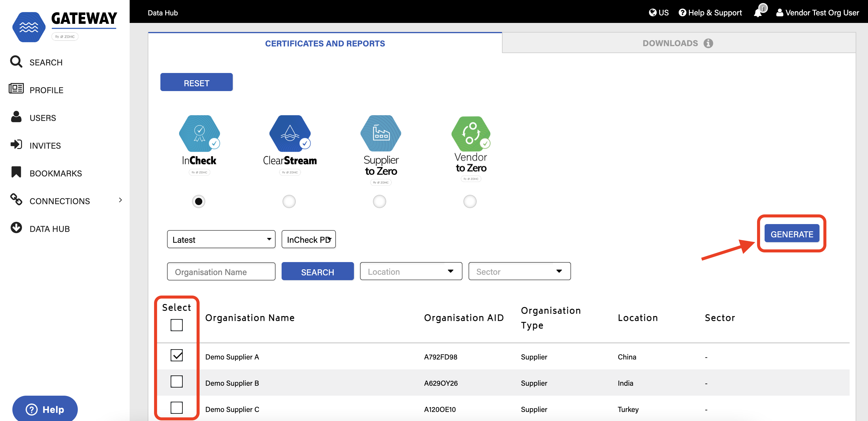Viewport: 868px width, 421px height.
Task: Check the Demo Supplier C checkbox
Action: tap(177, 408)
